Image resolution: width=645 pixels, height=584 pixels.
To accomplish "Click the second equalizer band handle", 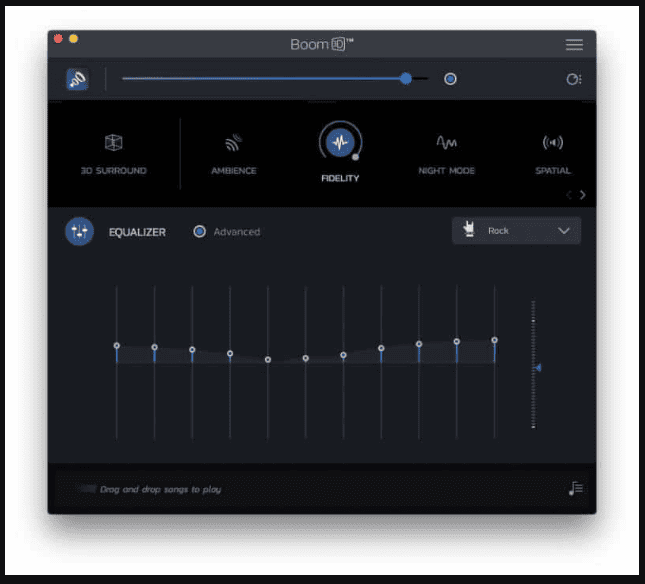I will [154, 347].
